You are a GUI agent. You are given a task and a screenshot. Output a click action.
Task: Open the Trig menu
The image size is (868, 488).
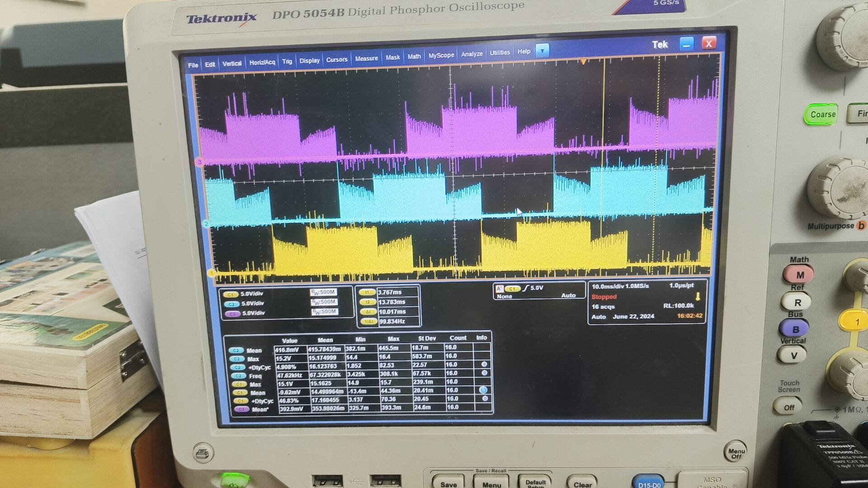(x=287, y=61)
